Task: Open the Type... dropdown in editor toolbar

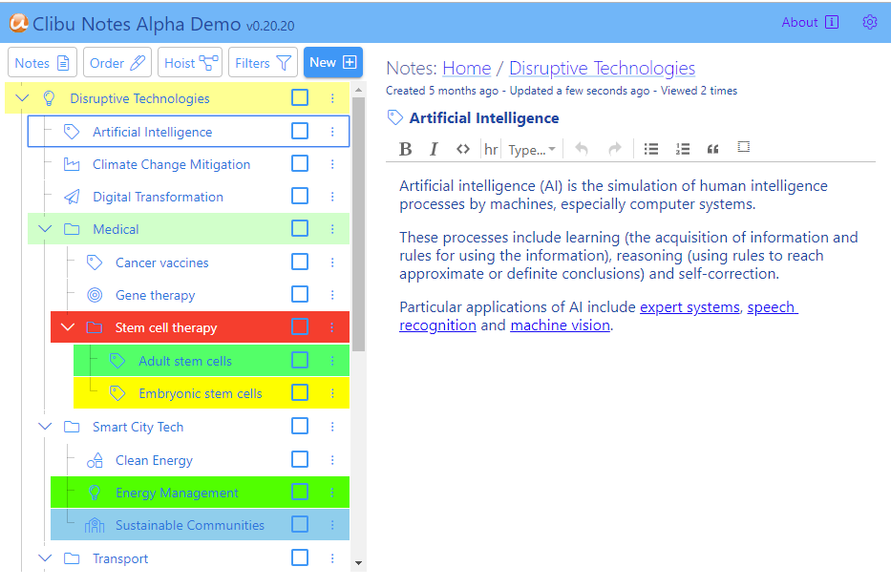Action: 532,150
